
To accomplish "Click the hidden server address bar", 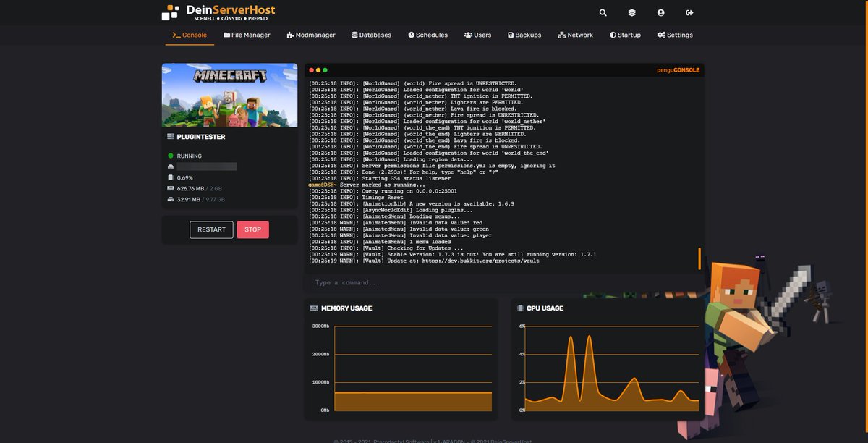I will click(207, 166).
